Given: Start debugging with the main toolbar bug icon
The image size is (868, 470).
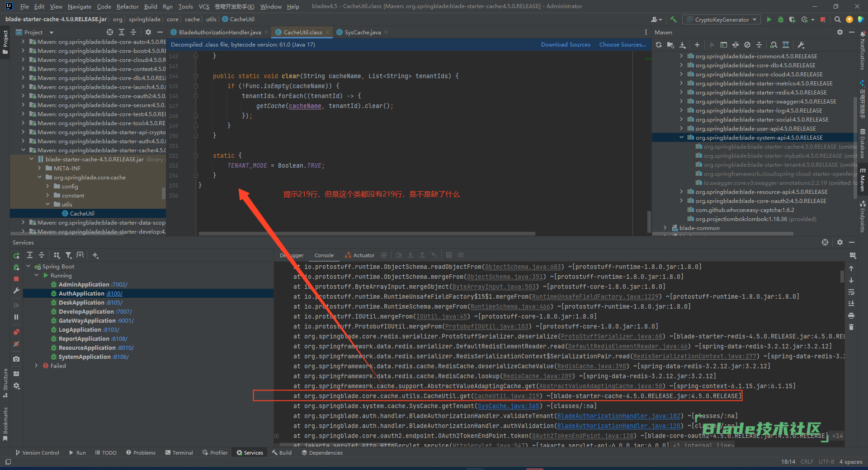Looking at the screenshot, I should 781,19.
